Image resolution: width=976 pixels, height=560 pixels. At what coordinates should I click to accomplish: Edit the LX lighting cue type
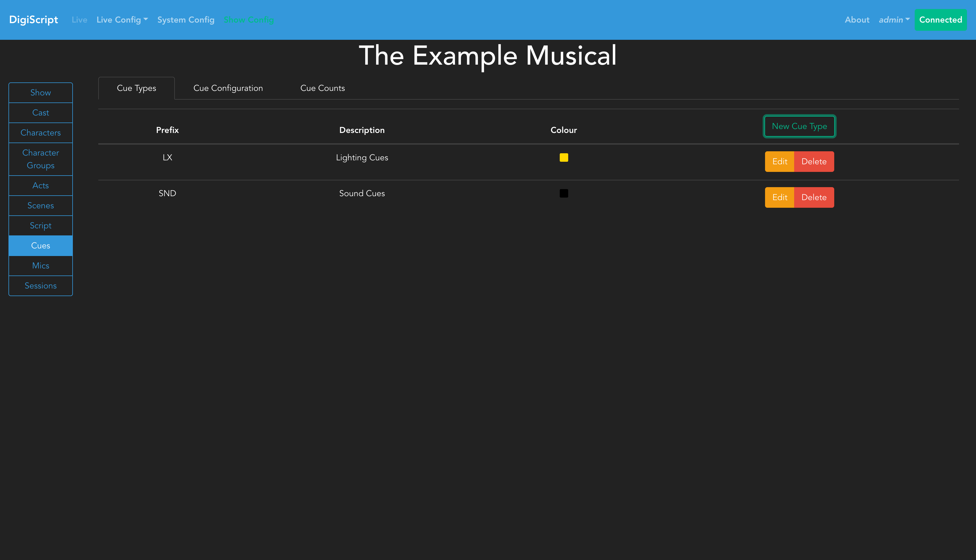pyautogui.click(x=779, y=161)
